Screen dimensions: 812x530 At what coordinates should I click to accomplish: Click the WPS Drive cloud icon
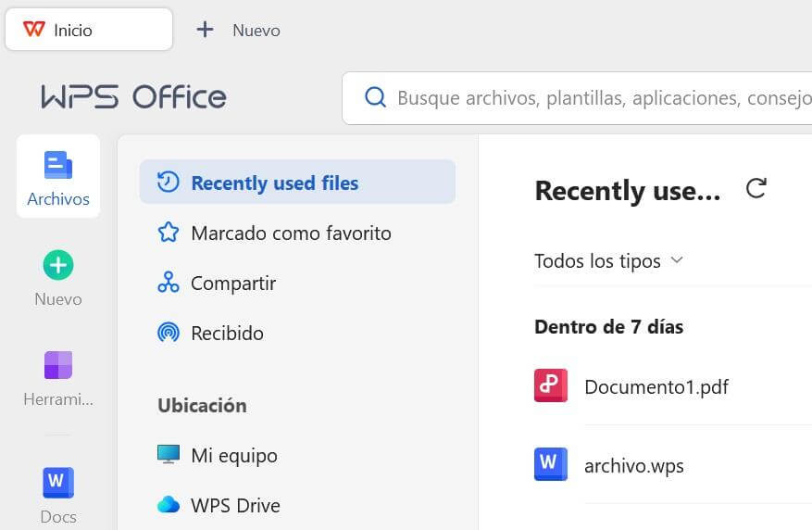(x=169, y=504)
